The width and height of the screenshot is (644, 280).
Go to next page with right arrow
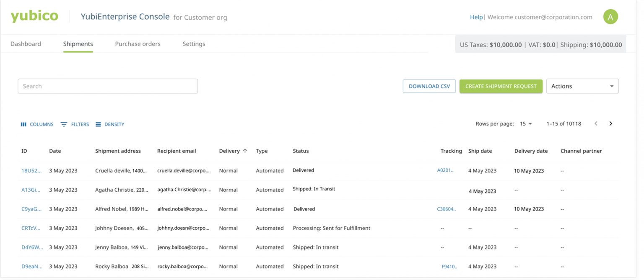click(610, 123)
